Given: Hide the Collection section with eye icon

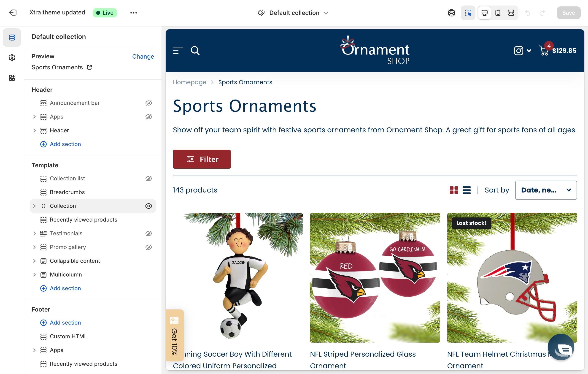Looking at the screenshot, I should coord(148,206).
